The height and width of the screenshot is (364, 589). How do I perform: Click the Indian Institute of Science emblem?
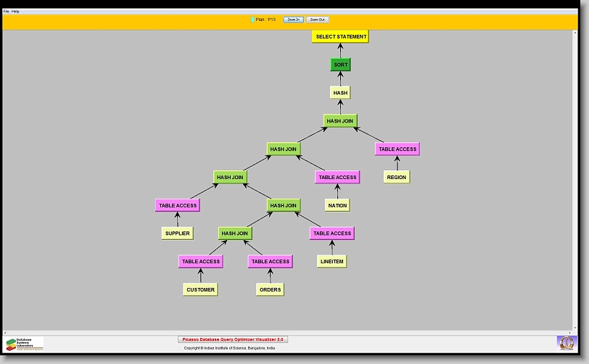[565, 342]
